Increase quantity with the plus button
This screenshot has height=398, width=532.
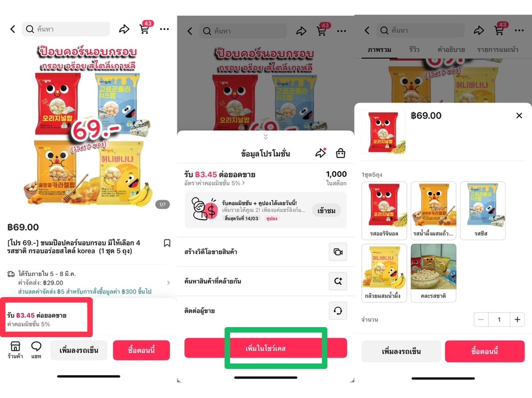point(517,319)
